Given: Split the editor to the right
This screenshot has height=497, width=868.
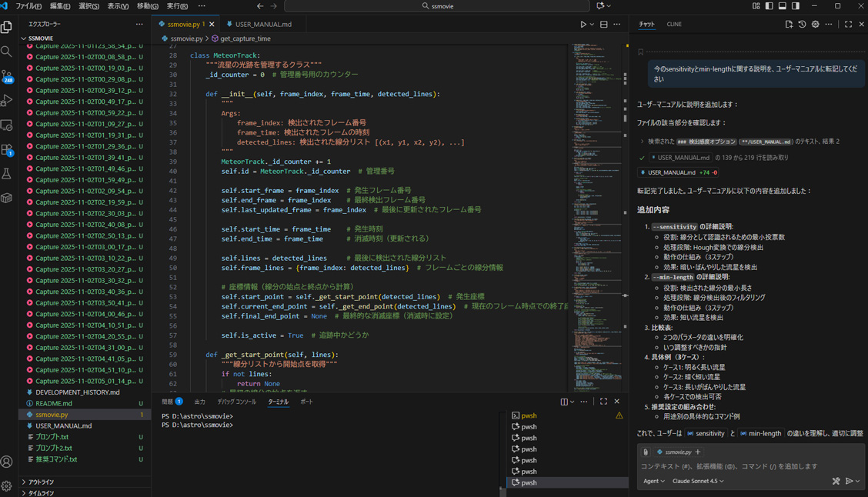Looking at the screenshot, I should [603, 25].
